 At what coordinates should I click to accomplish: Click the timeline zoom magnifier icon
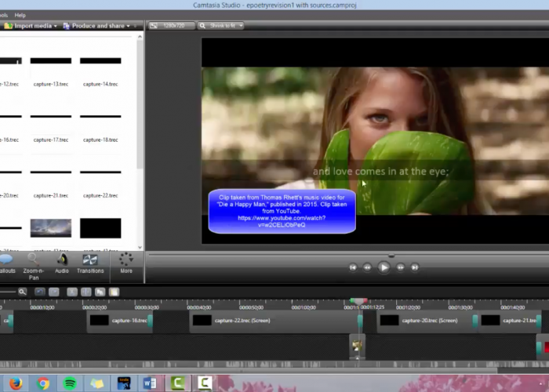(23, 292)
